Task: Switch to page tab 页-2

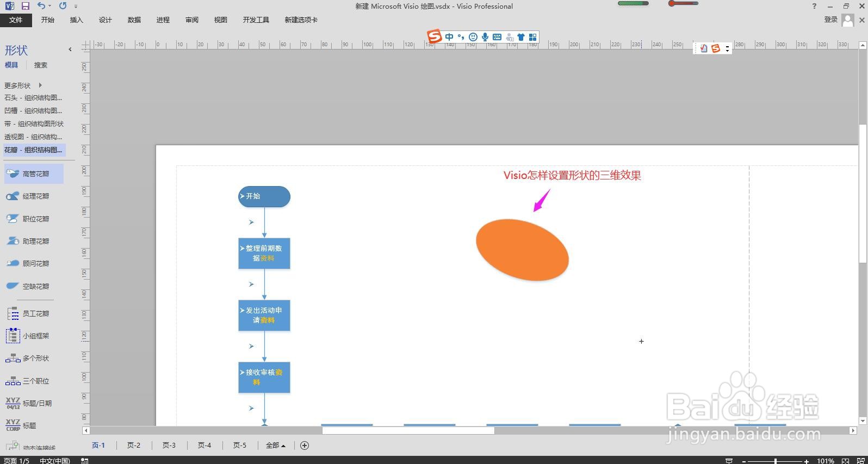Action: point(134,446)
